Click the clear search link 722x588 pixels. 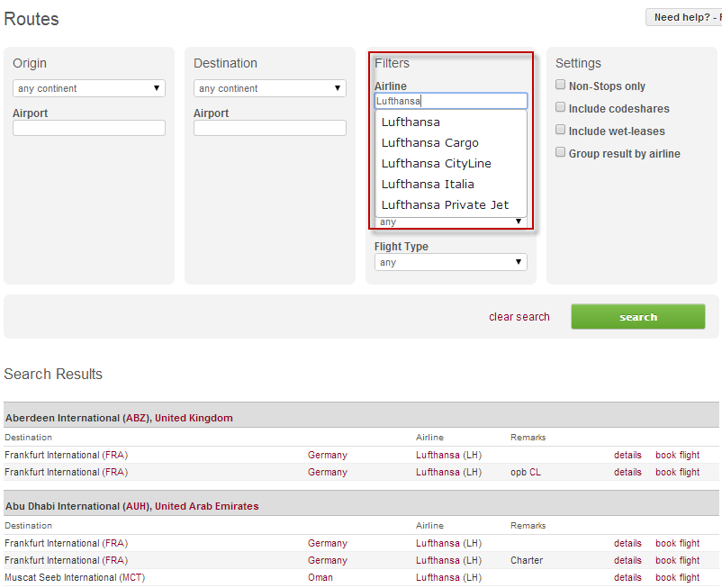519,317
